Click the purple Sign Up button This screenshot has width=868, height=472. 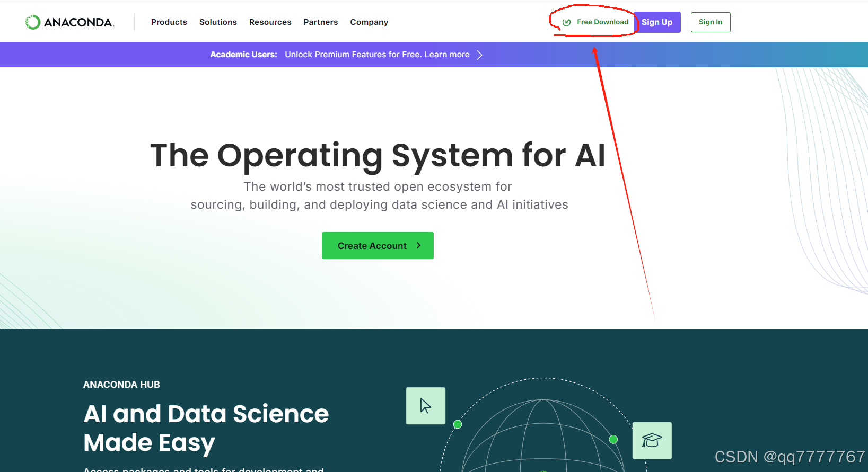[x=657, y=22]
